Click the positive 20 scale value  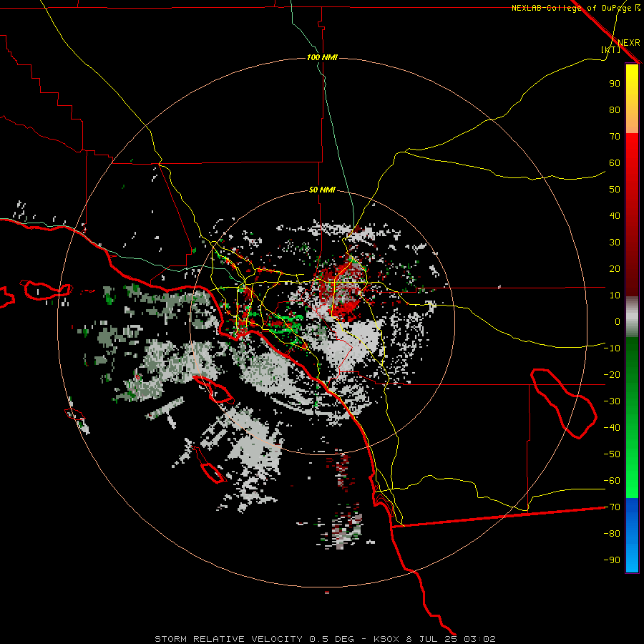615,268
